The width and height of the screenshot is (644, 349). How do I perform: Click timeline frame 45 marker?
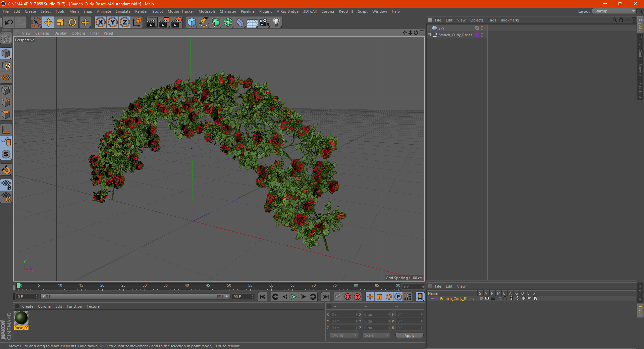click(208, 286)
